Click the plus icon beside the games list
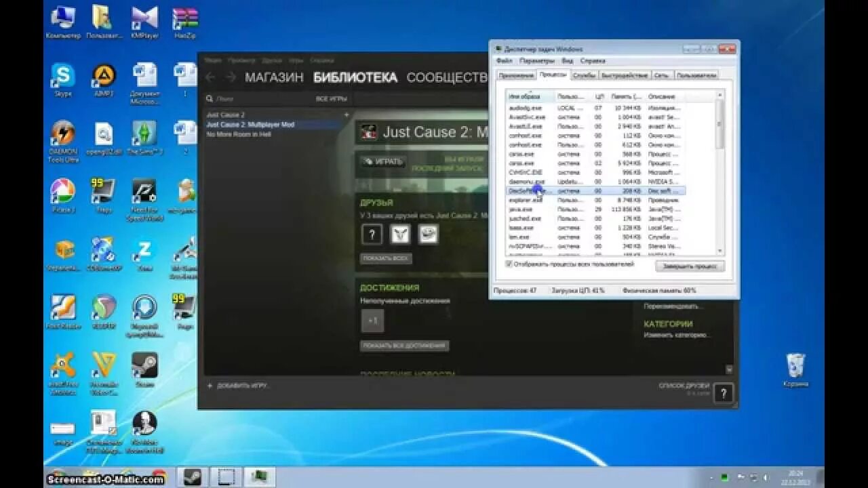 click(x=347, y=115)
